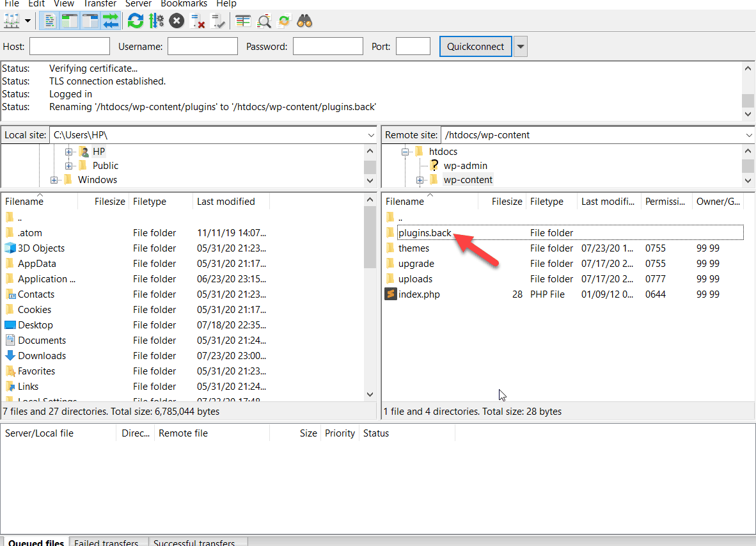Expand the HP folder in local tree

(x=68, y=152)
